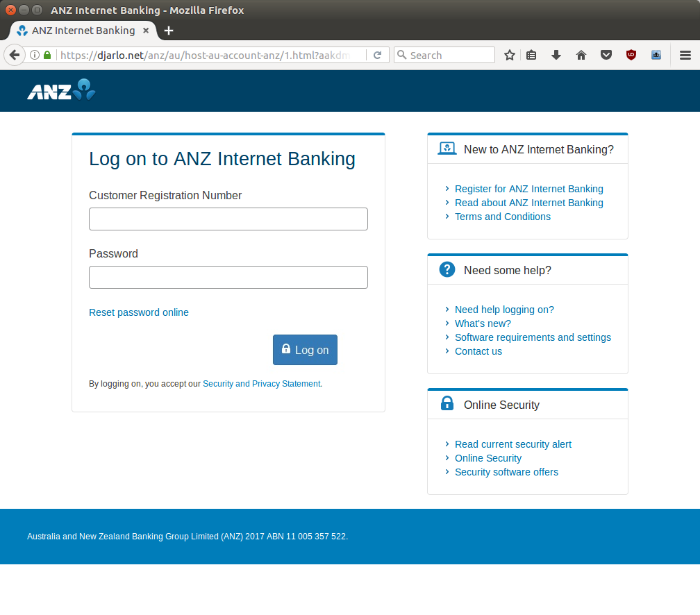Click the ANZ logo in the header
This screenshot has height=615, width=700.
point(61,90)
